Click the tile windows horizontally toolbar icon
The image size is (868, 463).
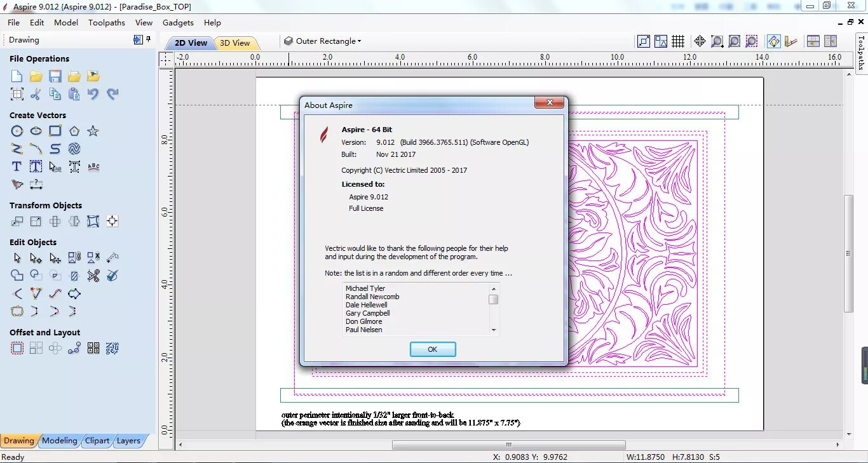813,41
